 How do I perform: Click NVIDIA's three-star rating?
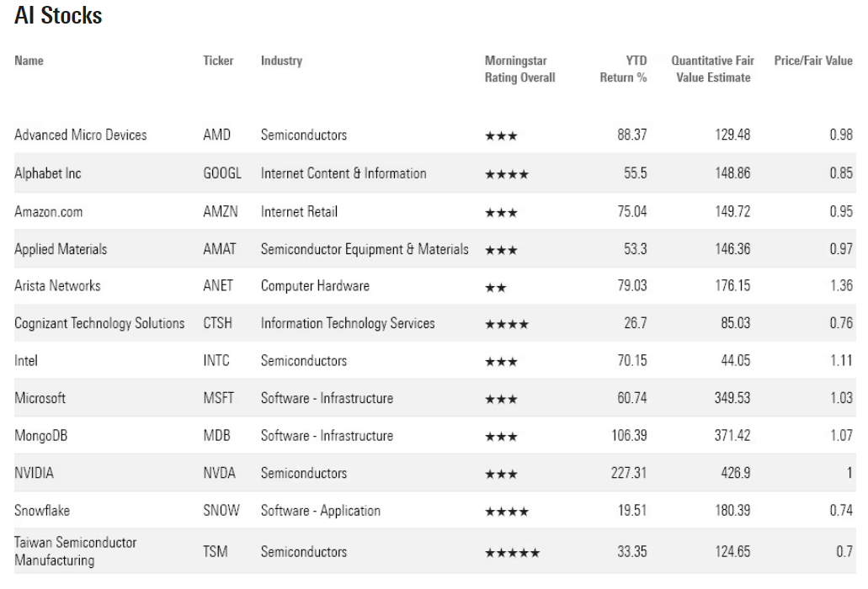click(501, 475)
